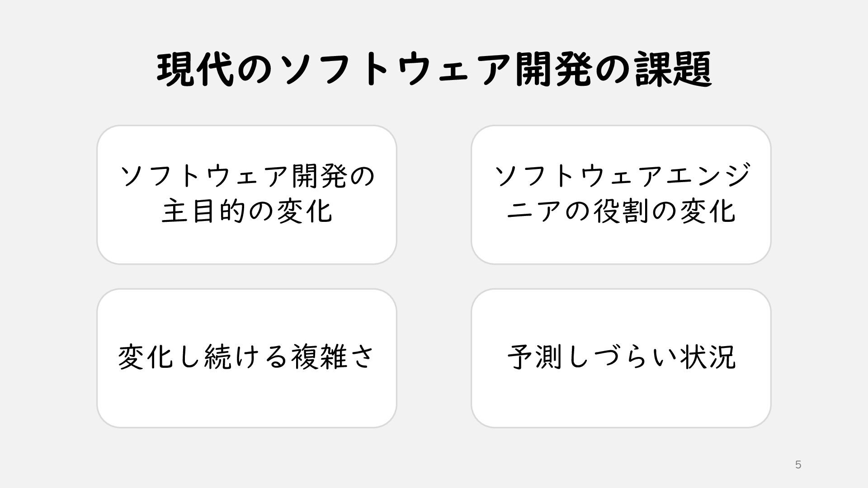Click 役割 in the top-right card
This screenshot has width=868, height=488.
point(621,211)
